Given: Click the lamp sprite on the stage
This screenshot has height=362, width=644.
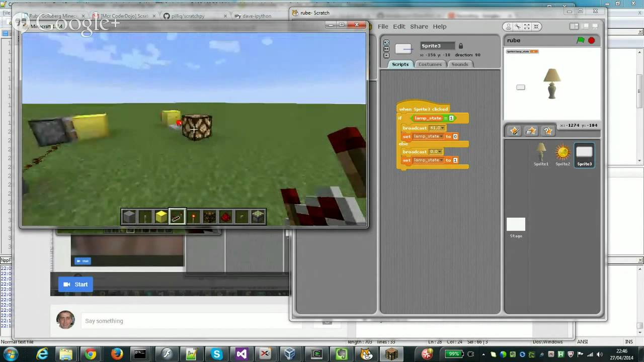Looking at the screenshot, I should 552,83.
